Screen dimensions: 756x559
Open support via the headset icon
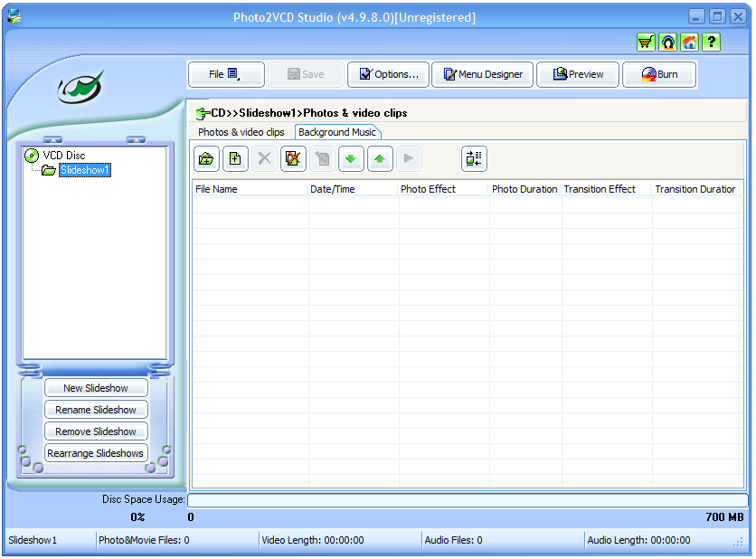pos(668,43)
